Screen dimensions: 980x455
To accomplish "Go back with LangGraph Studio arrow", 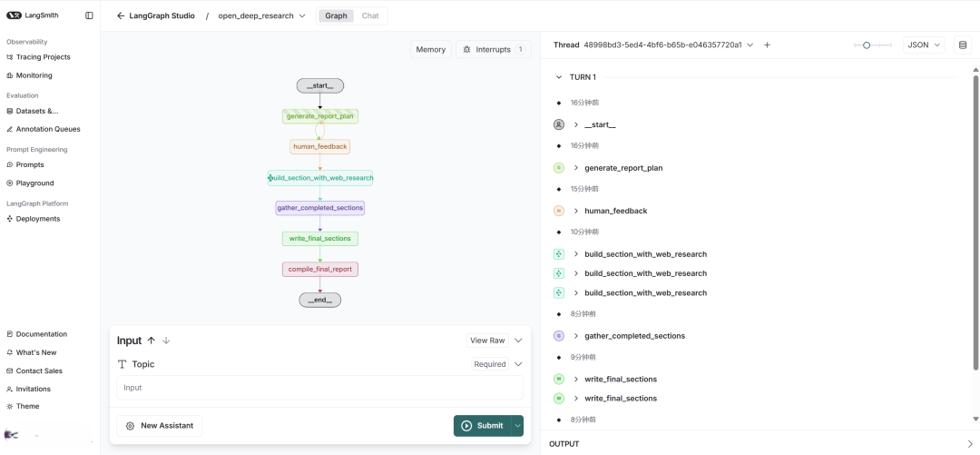I will tap(121, 15).
